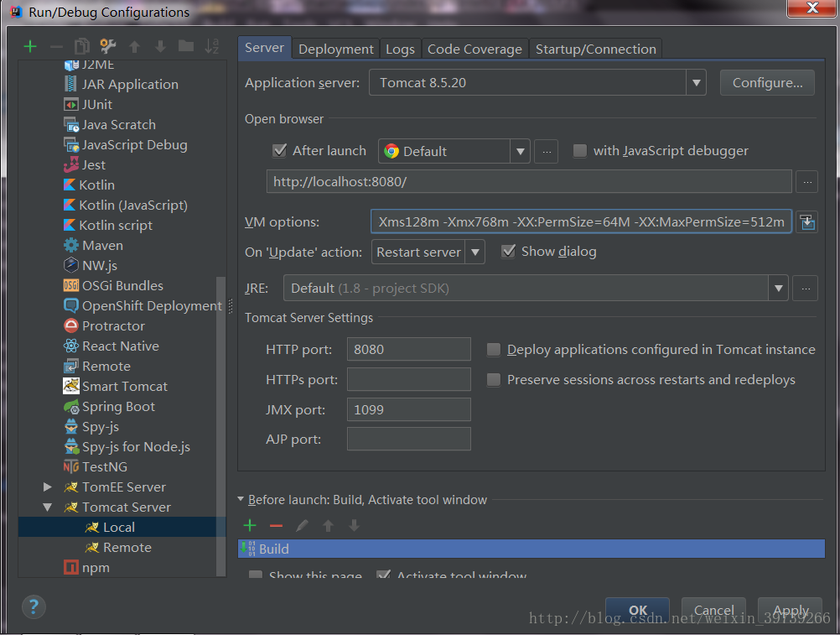Click the browse button next to the browser dropdown
The width and height of the screenshot is (840, 635).
[x=547, y=151]
